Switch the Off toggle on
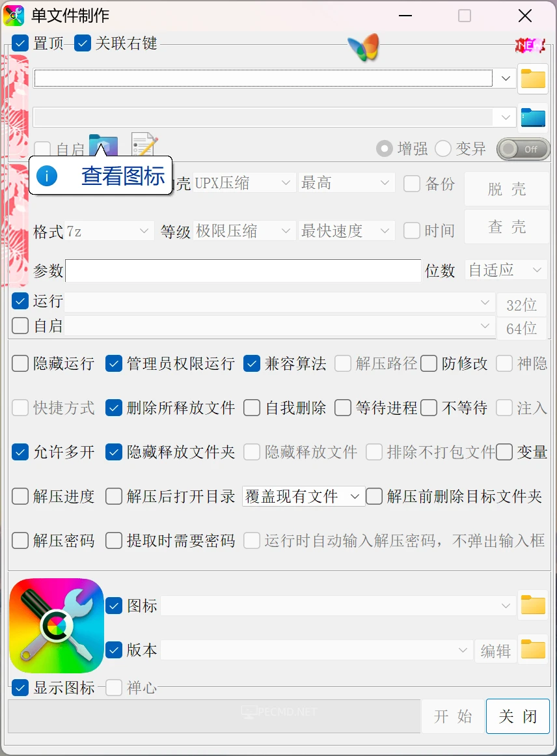This screenshot has height=756, width=557. [523, 149]
